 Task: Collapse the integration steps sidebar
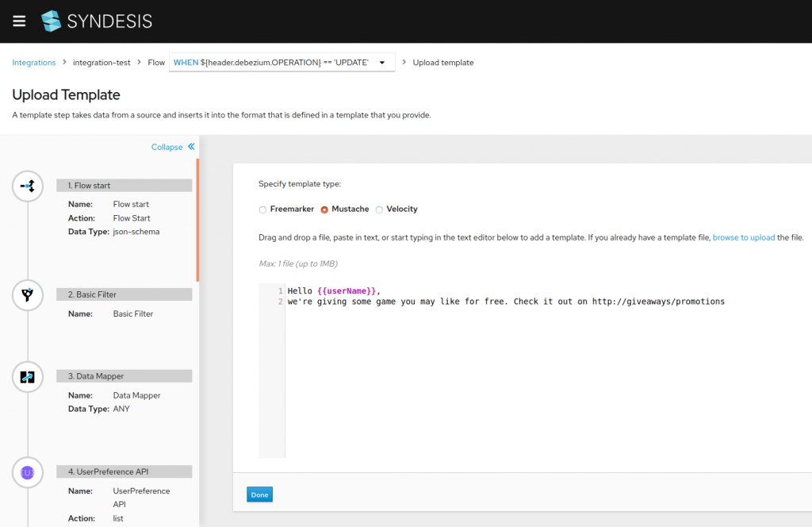point(167,147)
